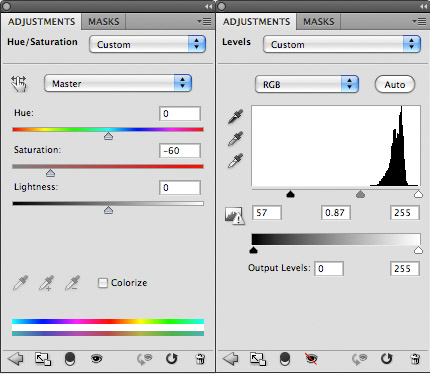This screenshot has height=374, width=430.
Task: Click the add-to-sample eyedropper in Hue/Saturation
Action: pos(47,283)
